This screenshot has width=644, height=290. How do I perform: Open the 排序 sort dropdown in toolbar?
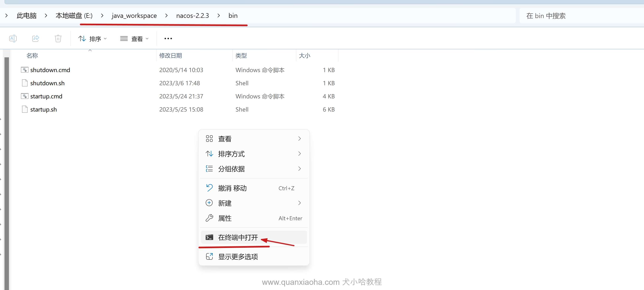92,39
